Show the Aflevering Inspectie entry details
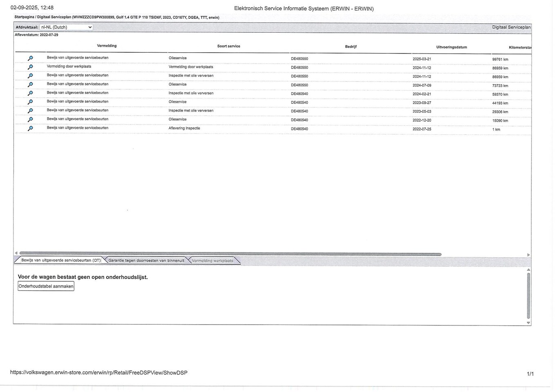Image resolution: width=555 pixels, height=392 pixels. (x=30, y=128)
